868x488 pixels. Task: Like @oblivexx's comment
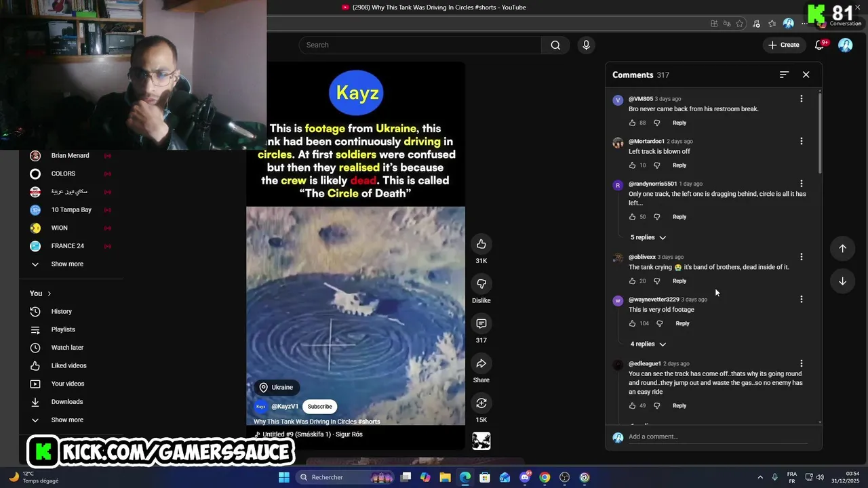(x=632, y=281)
